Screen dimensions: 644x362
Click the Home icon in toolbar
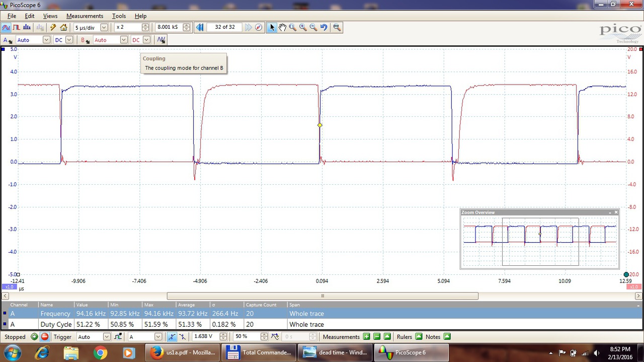(63, 27)
